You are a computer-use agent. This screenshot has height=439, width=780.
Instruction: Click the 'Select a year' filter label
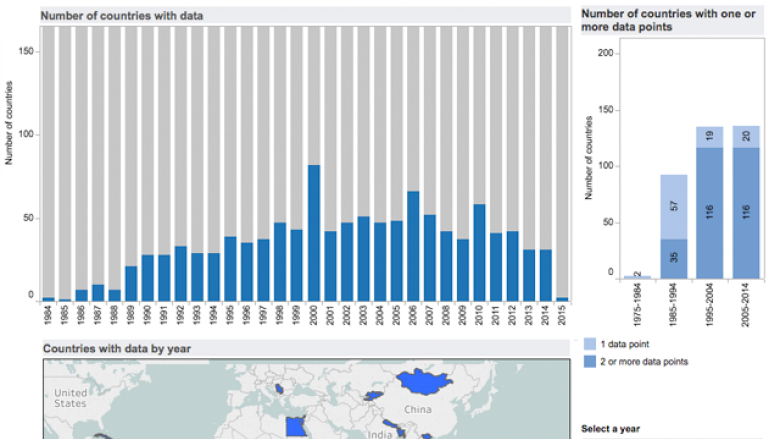point(611,429)
